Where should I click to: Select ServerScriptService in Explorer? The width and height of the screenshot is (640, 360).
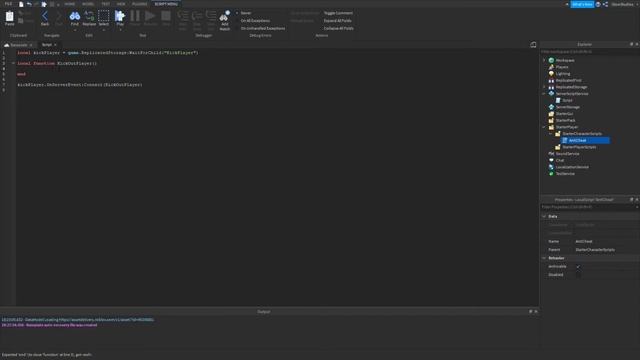tap(572, 94)
